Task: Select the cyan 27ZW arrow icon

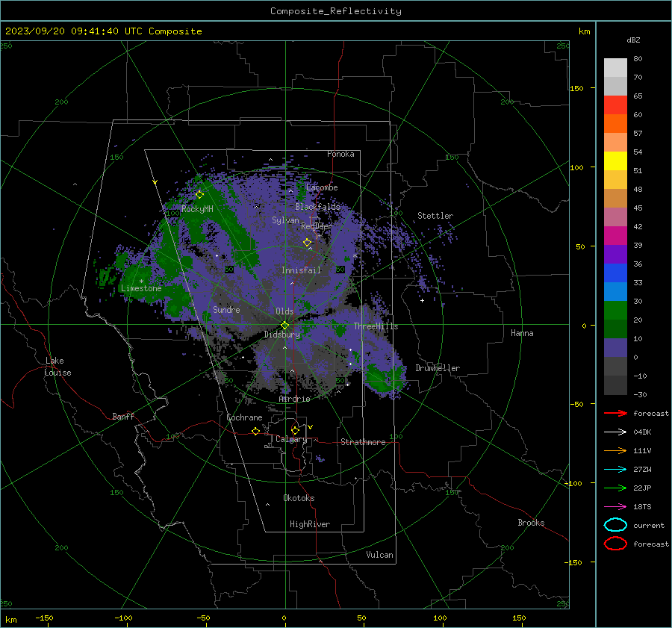Action: pyautogui.click(x=615, y=470)
